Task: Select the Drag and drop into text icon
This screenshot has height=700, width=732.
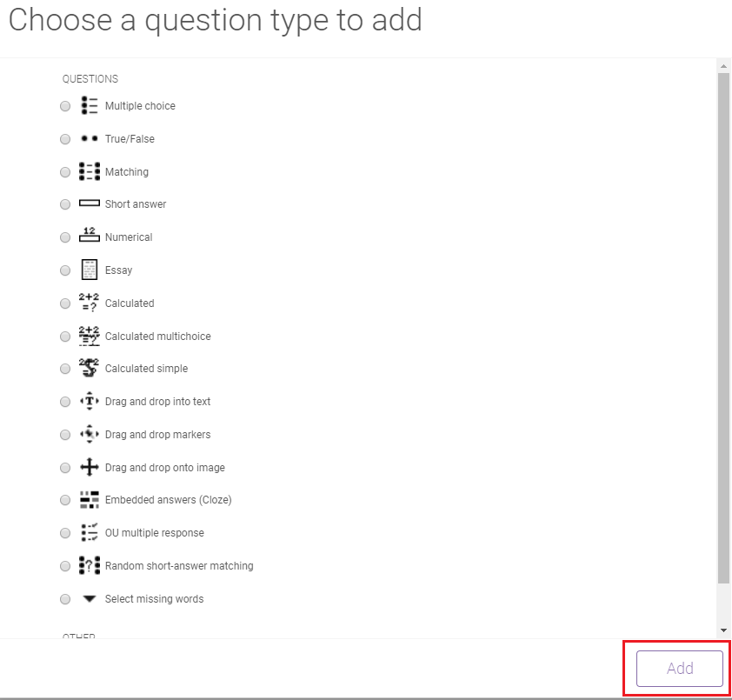Action: (89, 401)
